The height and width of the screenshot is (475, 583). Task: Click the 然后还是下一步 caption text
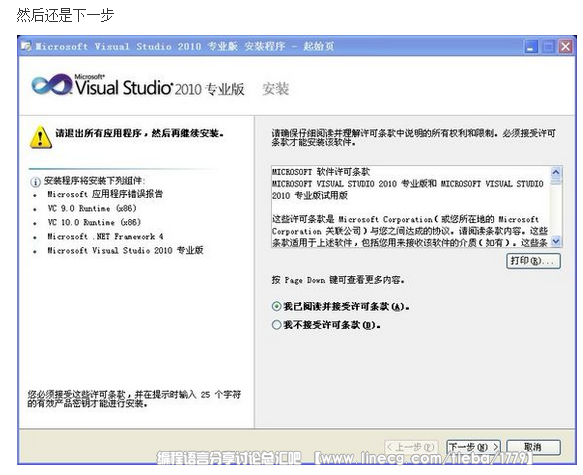(65, 15)
